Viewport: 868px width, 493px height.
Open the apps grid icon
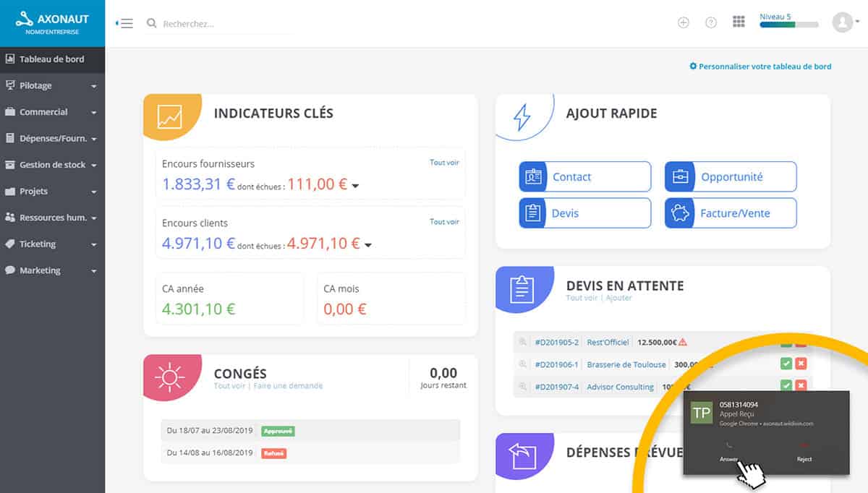(739, 22)
